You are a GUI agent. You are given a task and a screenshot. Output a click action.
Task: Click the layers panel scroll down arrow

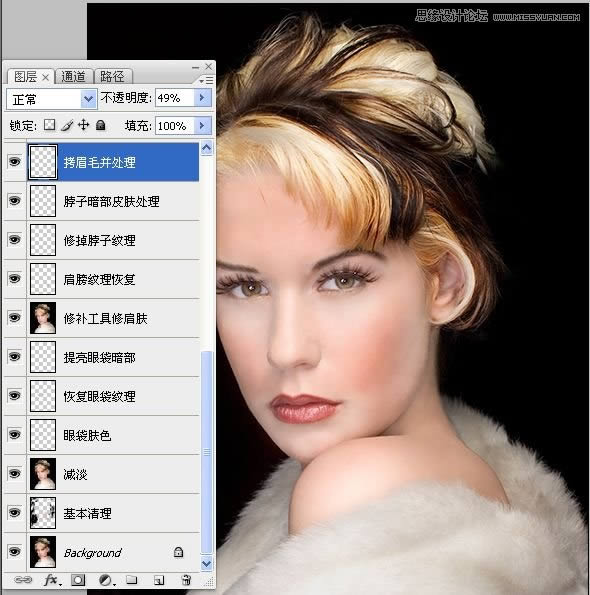206,564
